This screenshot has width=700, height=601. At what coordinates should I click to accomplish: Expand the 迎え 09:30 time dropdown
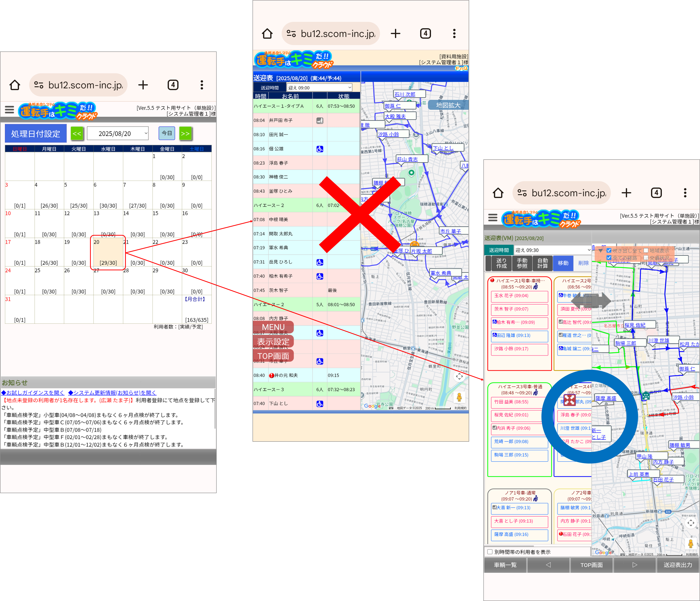click(552, 250)
